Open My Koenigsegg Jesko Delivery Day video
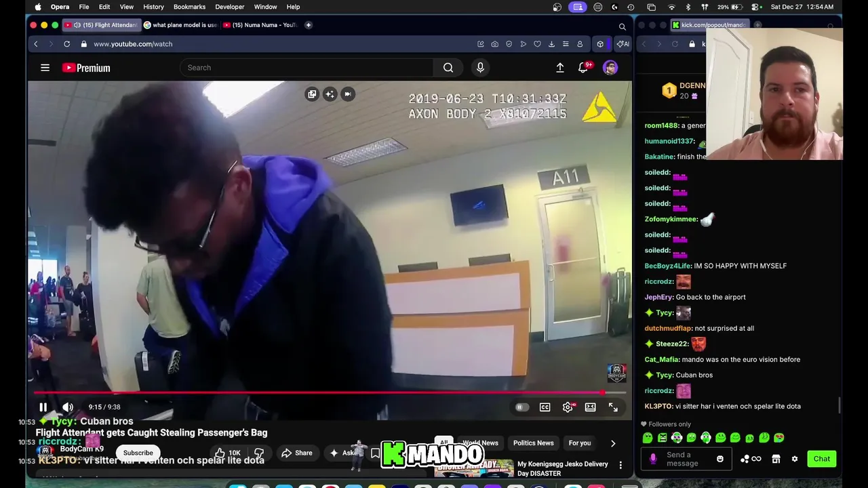This screenshot has height=488, width=868. coord(562,468)
